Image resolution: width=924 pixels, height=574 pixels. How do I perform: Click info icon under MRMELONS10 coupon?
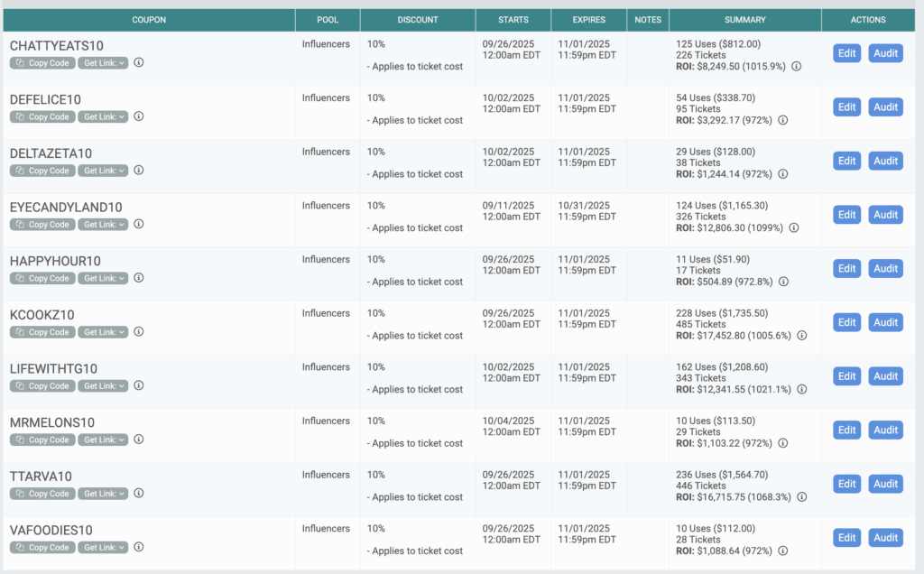(x=139, y=440)
